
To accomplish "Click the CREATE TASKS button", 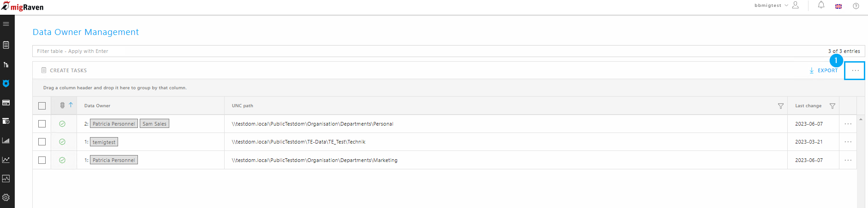I will pos(64,70).
